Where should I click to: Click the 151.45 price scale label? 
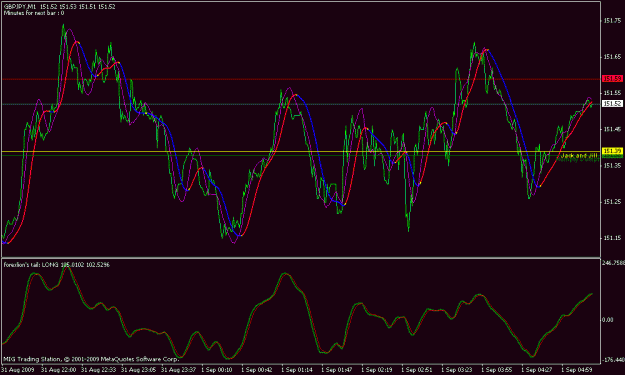pyautogui.click(x=612, y=129)
